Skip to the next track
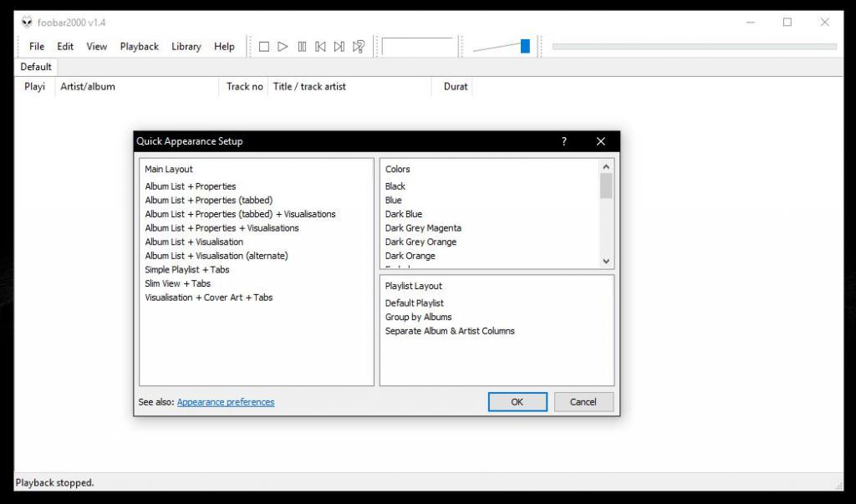856x504 pixels. pyautogui.click(x=339, y=47)
